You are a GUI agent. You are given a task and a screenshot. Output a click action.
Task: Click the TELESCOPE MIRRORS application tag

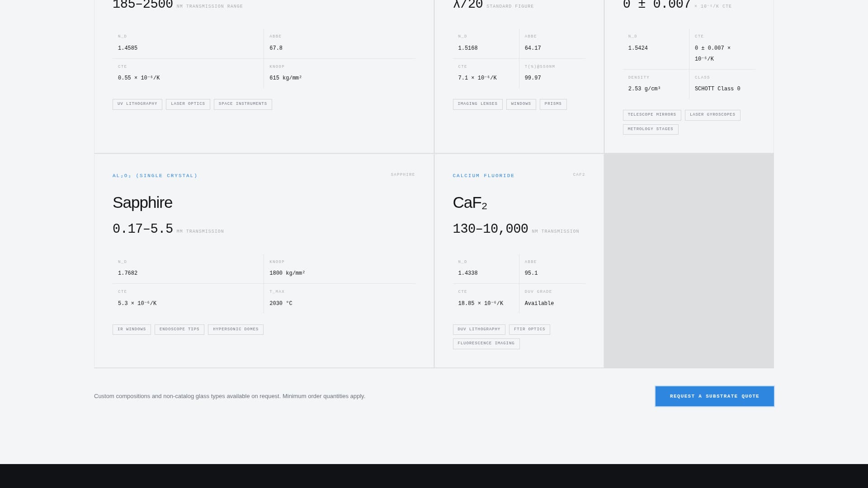(x=651, y=115)
